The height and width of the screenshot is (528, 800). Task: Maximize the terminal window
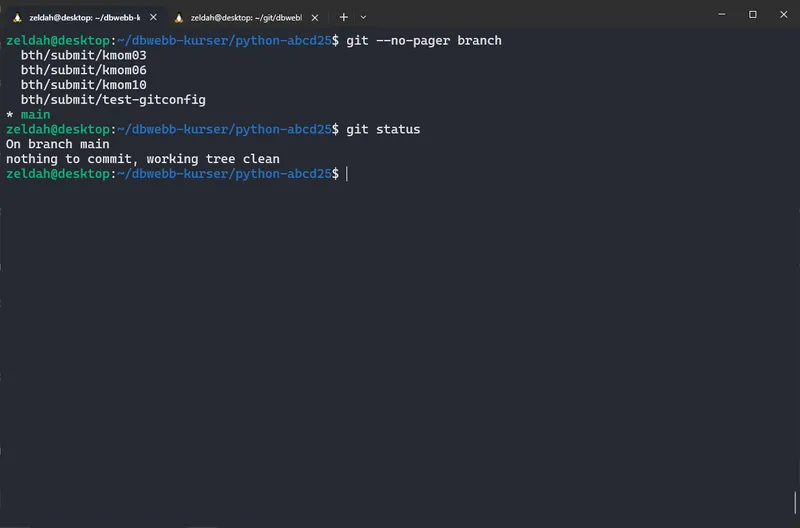tap(753, 15)
